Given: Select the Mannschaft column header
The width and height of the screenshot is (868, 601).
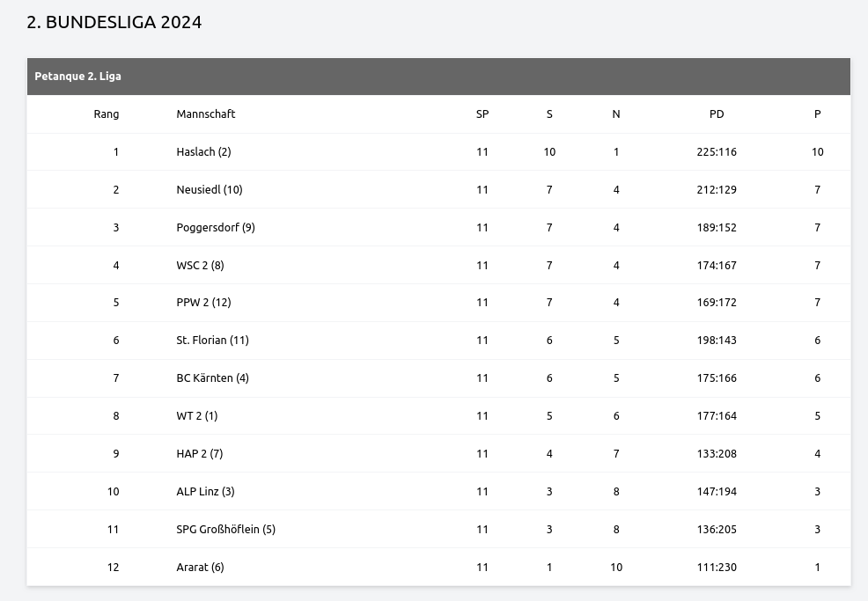Looking at the screenshot, I should pyautogui.click(x=206, y=114).
